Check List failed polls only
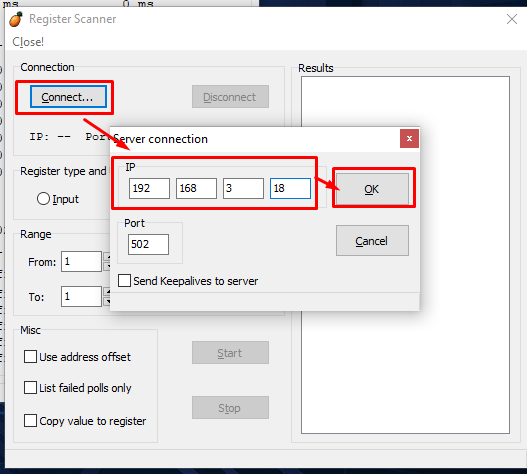Screen dimensions: 527x474 coord(30,388)
